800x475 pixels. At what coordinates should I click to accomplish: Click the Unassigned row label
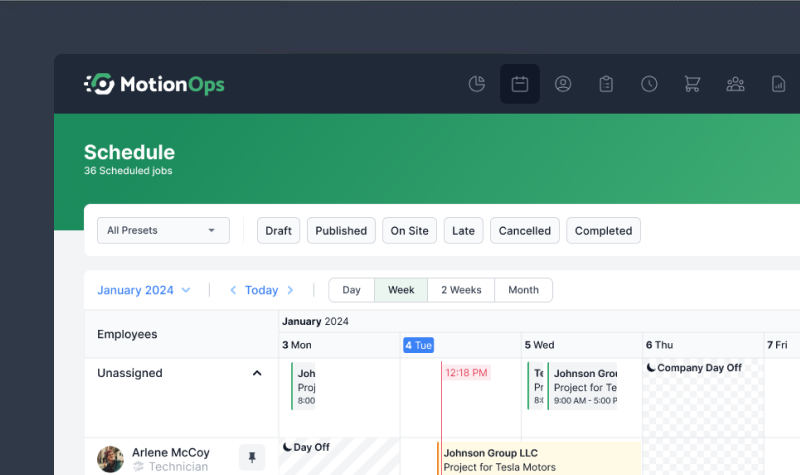(x=130, y=373)
